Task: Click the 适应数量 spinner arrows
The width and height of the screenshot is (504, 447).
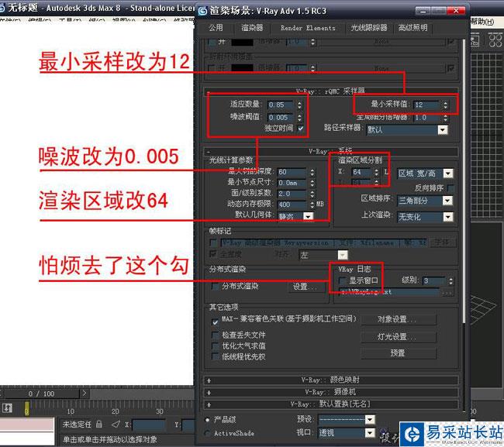Action: [299, 105]
